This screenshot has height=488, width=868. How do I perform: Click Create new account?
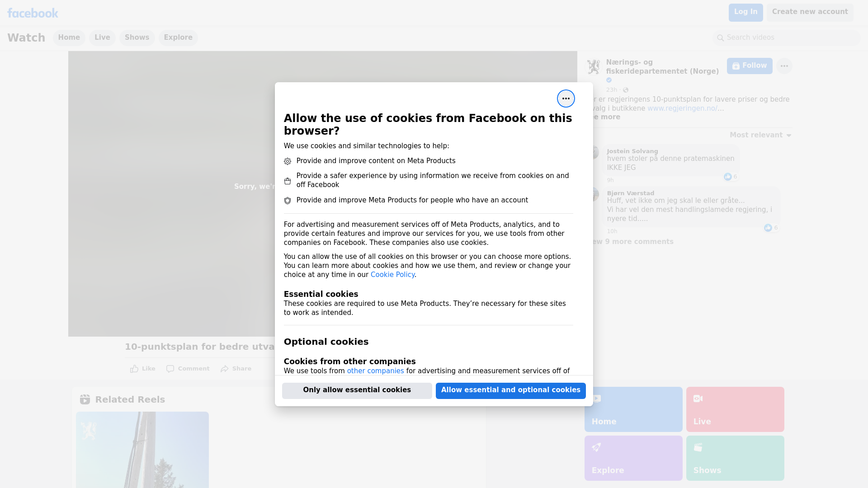tap(810, 12)
